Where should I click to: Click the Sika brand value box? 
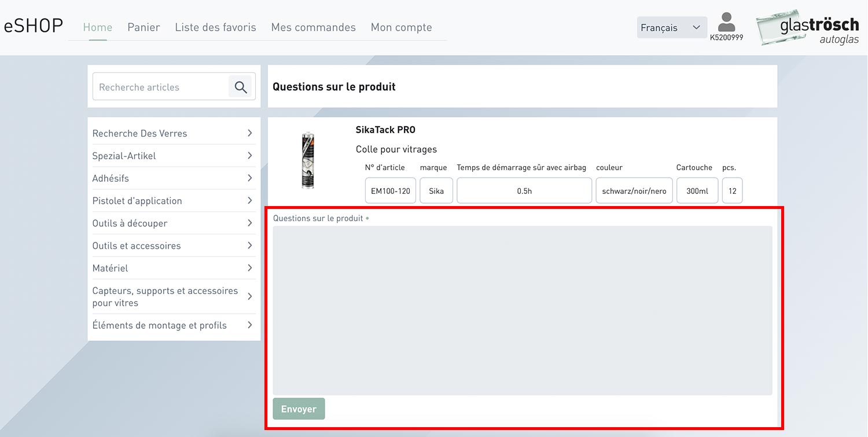(436, 190)
